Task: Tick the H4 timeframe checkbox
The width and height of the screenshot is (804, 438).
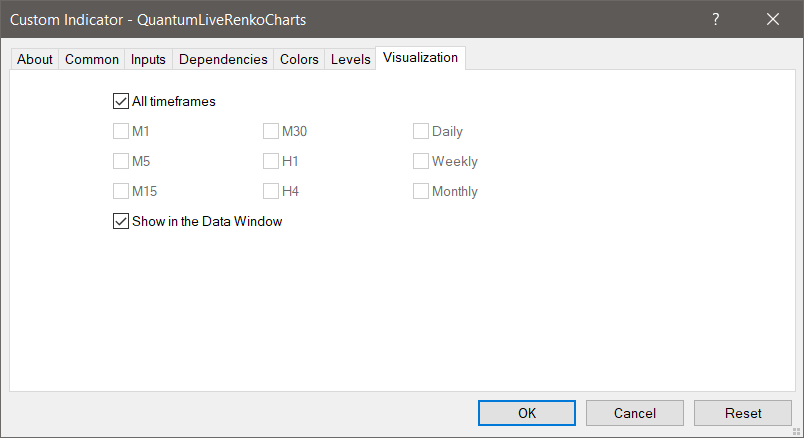Action: pos(271,191)
